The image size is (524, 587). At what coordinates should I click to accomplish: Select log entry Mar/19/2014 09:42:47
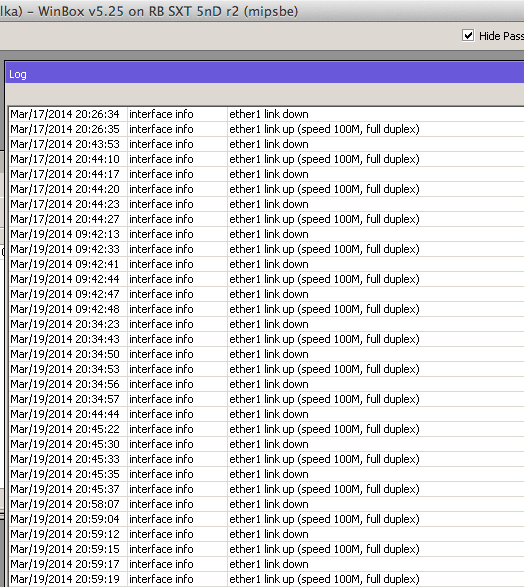tap(266, 294)
